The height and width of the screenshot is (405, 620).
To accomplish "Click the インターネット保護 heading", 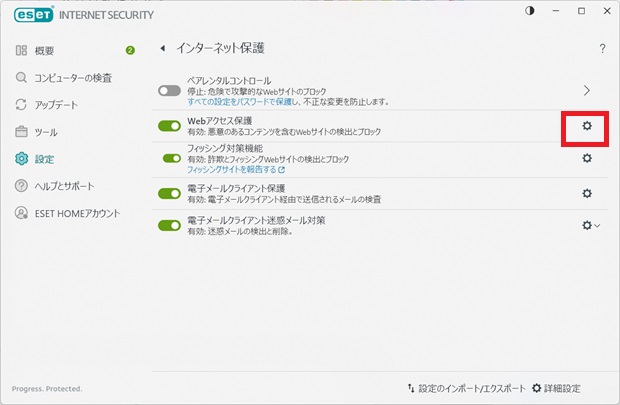I will [220, 48].
